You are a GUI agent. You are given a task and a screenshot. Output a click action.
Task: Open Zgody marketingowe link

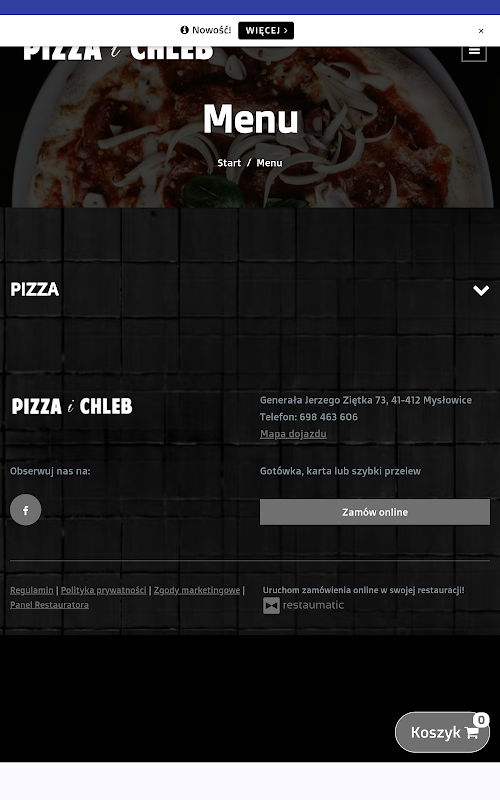tap(197, 590)
